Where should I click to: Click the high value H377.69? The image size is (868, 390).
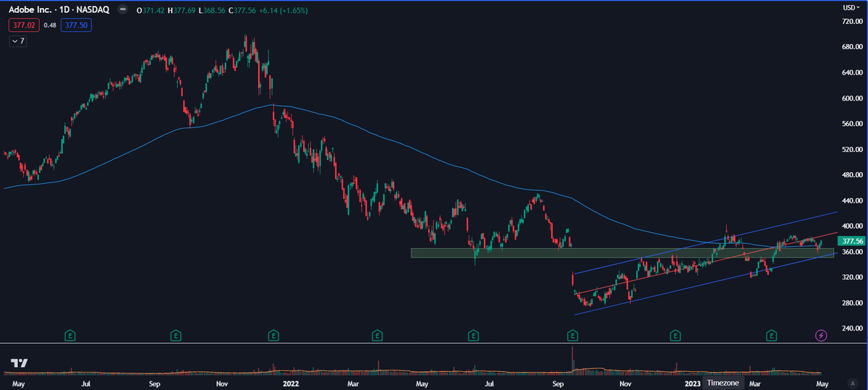click(x=182, y=11)
